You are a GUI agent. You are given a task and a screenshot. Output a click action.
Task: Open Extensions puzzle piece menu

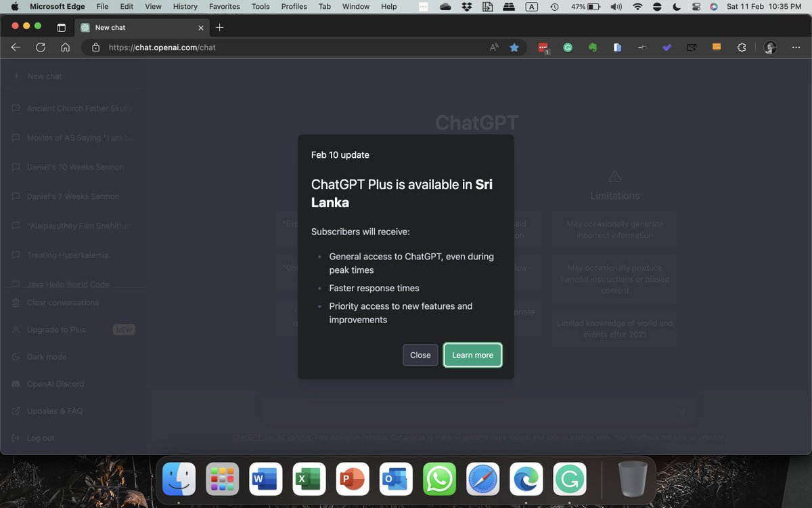742,47
